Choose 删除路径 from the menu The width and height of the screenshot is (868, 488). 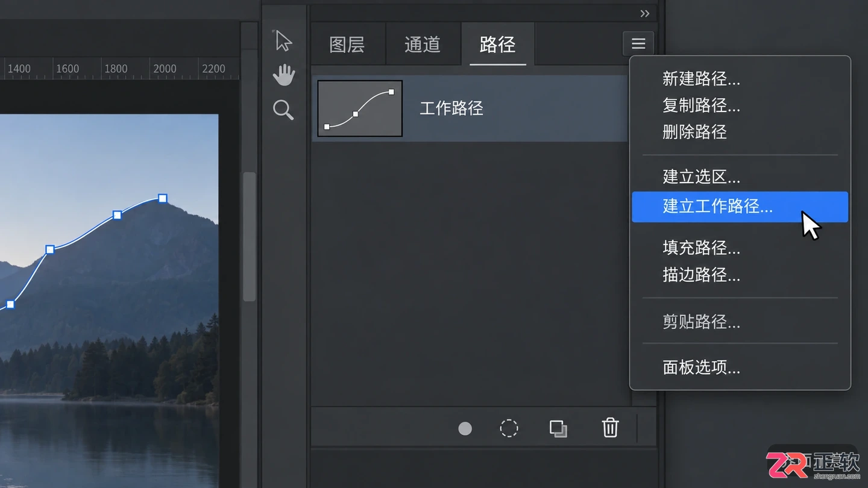coord(694,132)
